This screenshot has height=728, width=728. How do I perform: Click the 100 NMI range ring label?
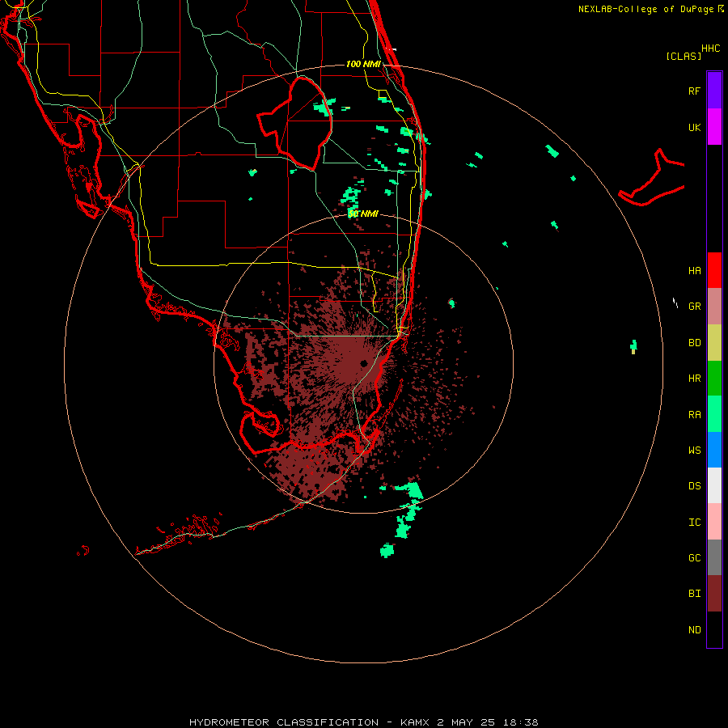(x=363, y=64)
